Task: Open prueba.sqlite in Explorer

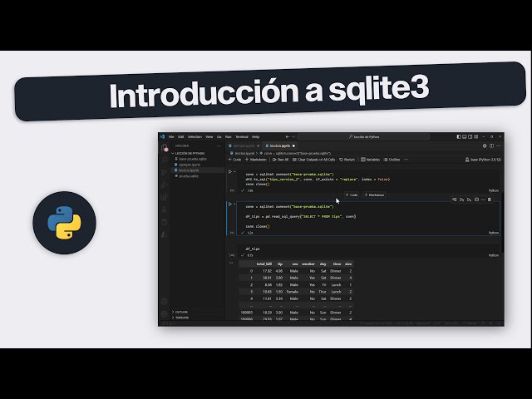Action: [198, 176]
